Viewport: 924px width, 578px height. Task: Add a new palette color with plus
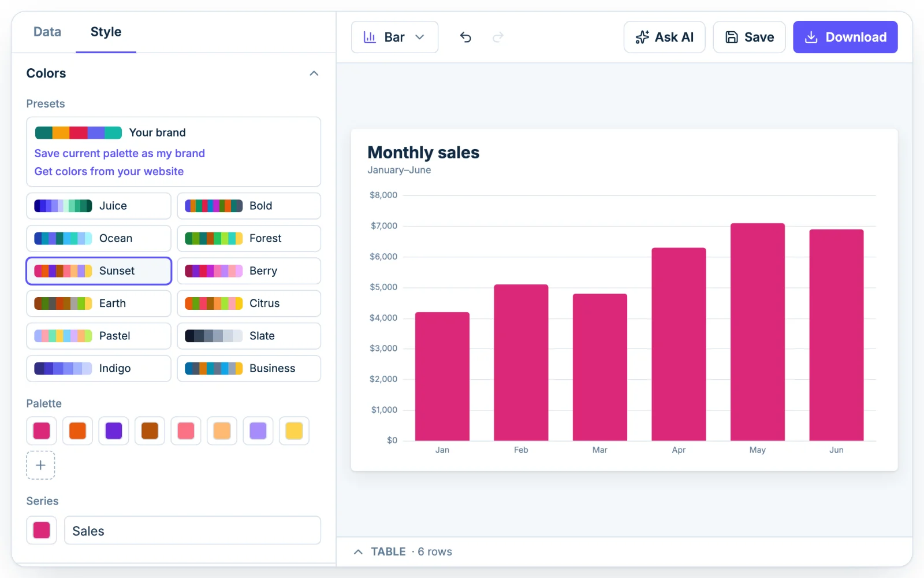40,465
